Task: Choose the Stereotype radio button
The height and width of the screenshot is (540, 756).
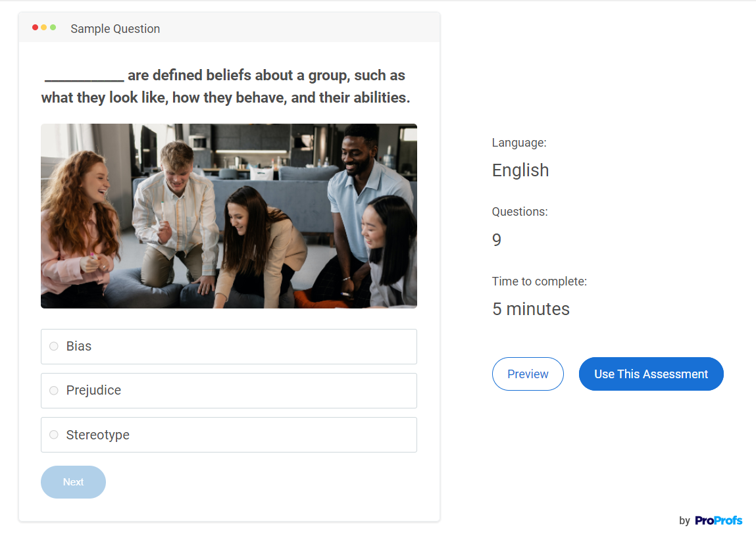Action: point(54,435)
